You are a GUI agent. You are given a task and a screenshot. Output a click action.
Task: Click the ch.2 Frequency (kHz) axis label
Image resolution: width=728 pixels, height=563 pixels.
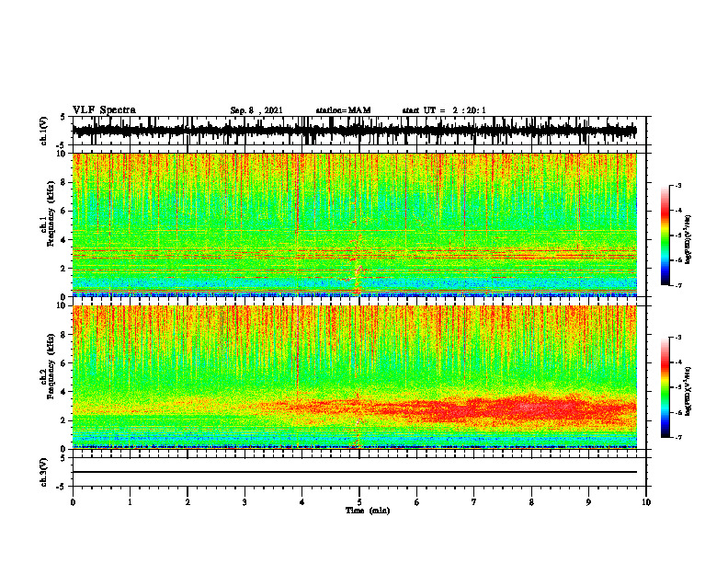point(48,366)
